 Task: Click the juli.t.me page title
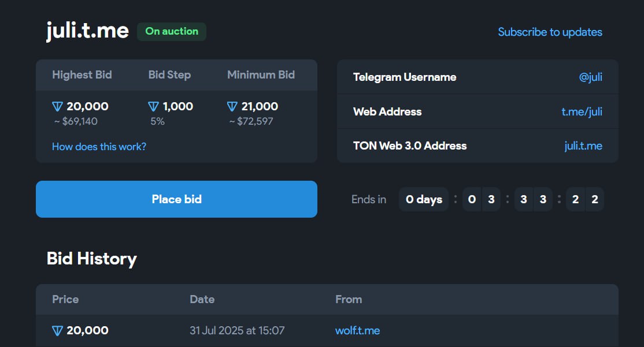[x=87, y=31]
